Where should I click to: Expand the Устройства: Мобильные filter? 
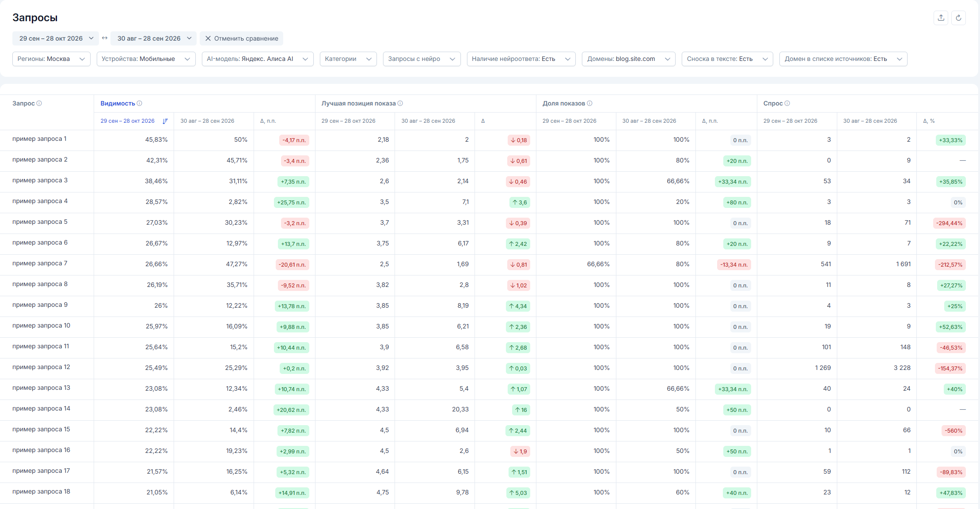146,59
